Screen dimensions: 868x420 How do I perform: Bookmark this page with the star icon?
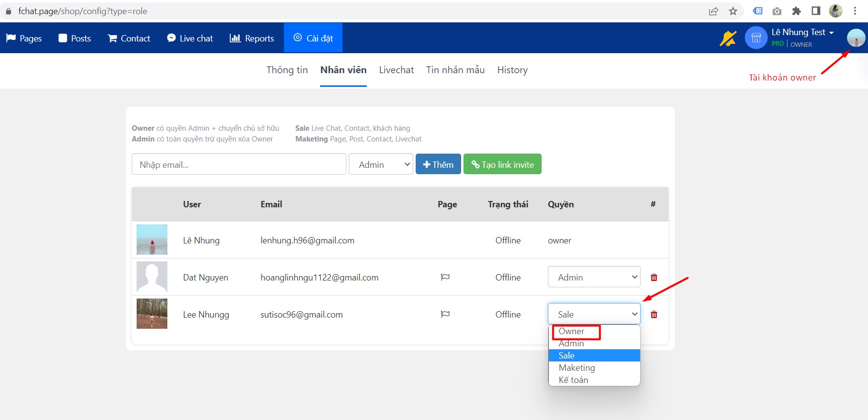733,11
